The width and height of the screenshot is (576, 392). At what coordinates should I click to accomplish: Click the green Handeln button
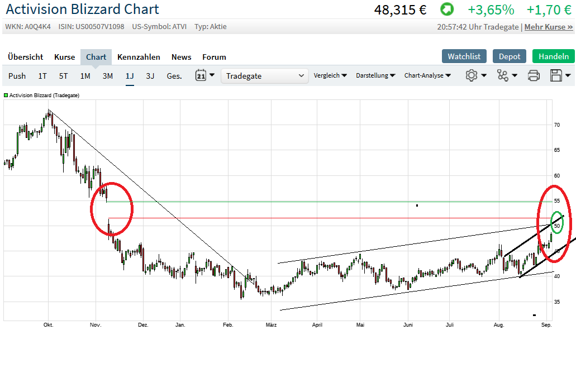click(x=554, y=56)
